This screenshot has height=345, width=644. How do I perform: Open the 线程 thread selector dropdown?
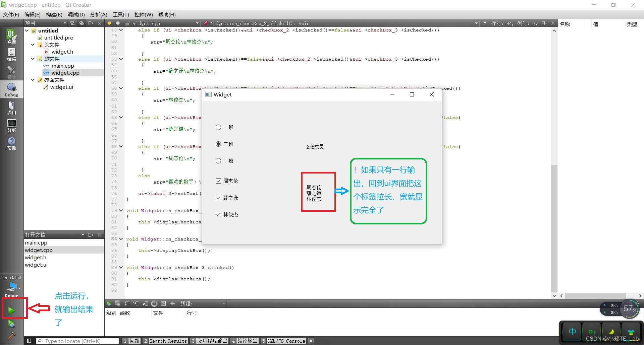(x=224, y=303)
